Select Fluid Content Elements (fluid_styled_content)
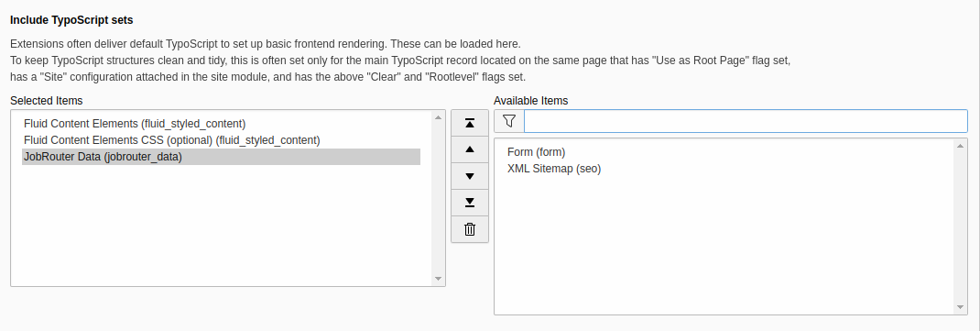This screenshot has width=980, height=331. 222,123
